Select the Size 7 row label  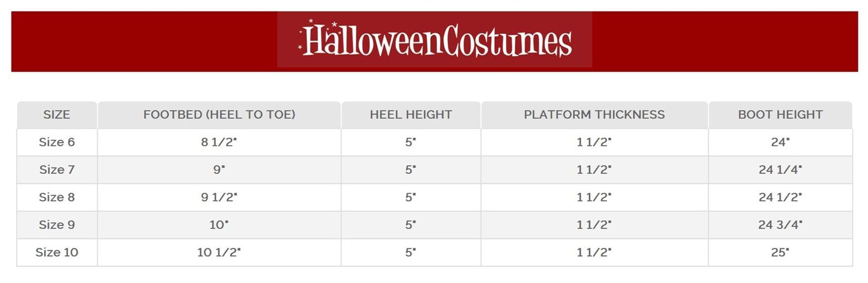tap(57, 170)
